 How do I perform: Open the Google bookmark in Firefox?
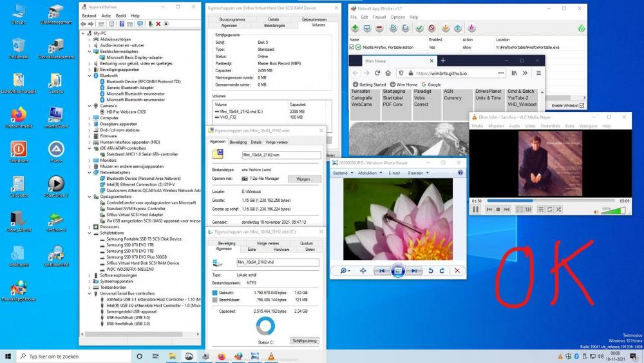click(431, 84)
